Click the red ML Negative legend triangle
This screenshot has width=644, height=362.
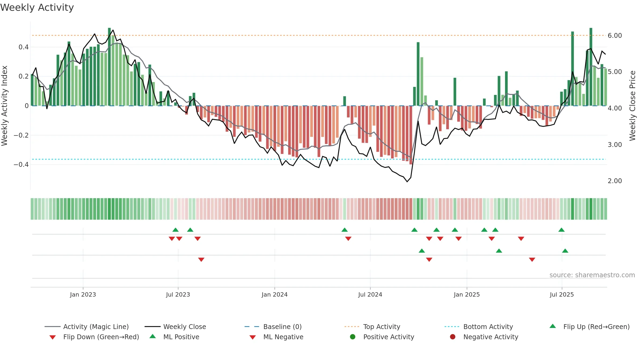[253, 337]
